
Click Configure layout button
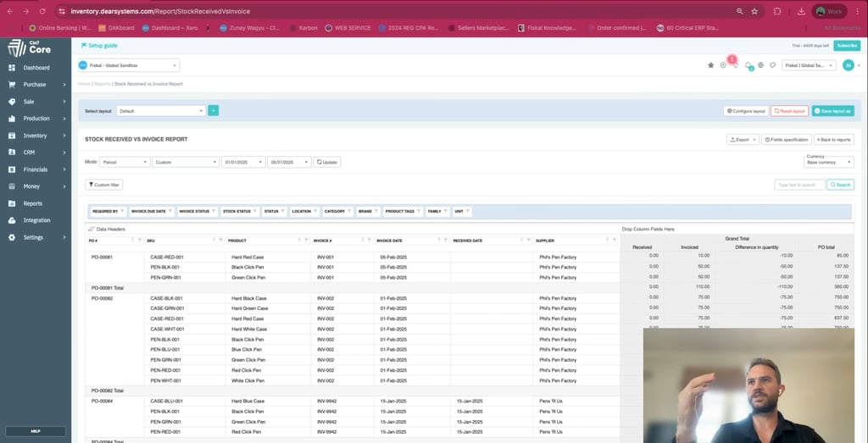[x=746, y=111]
